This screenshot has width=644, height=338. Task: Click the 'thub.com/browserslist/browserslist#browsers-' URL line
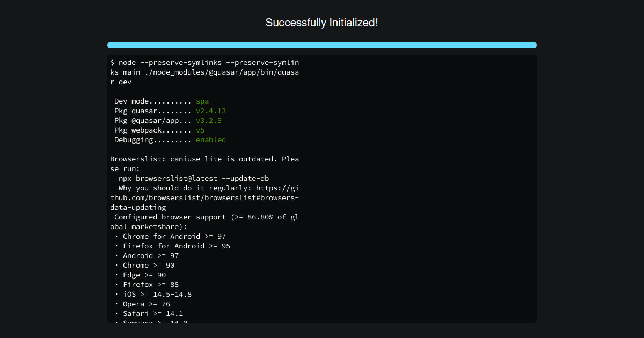click(x=204, y=197)
